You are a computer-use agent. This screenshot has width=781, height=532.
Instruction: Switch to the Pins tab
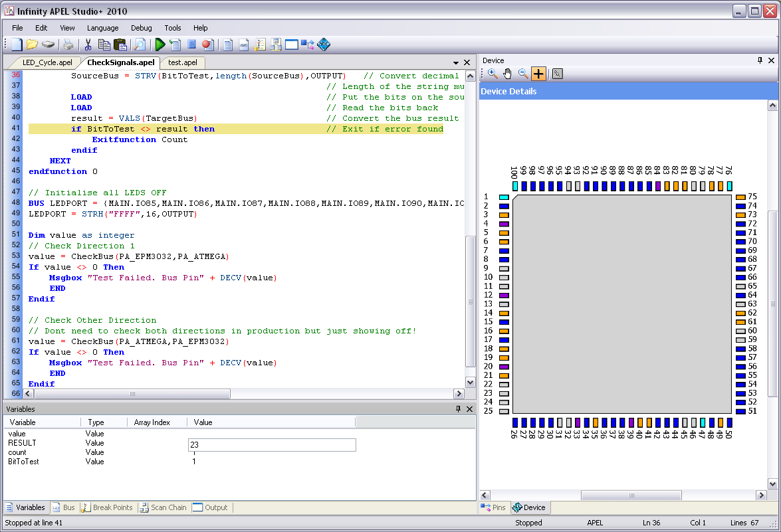[494, 507]
